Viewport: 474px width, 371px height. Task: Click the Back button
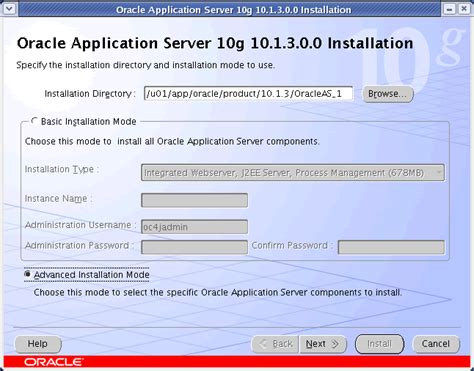[x=275, y=344]
